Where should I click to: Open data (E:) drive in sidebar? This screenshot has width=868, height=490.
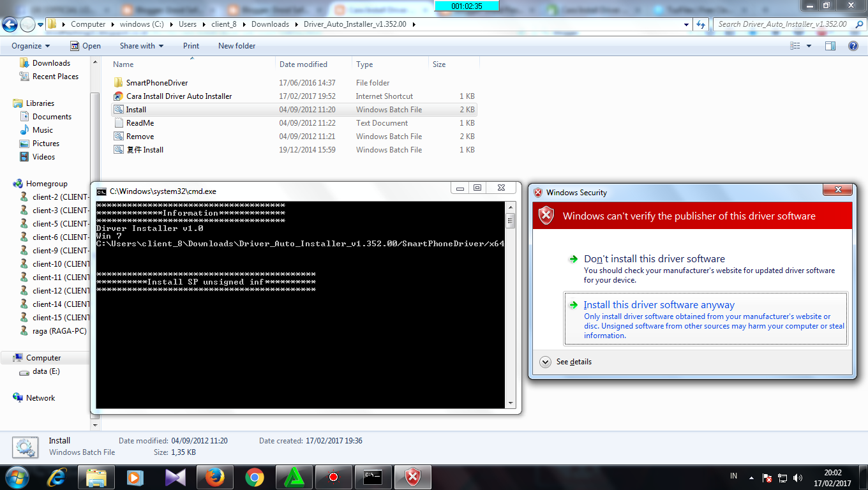pos(46,371)
